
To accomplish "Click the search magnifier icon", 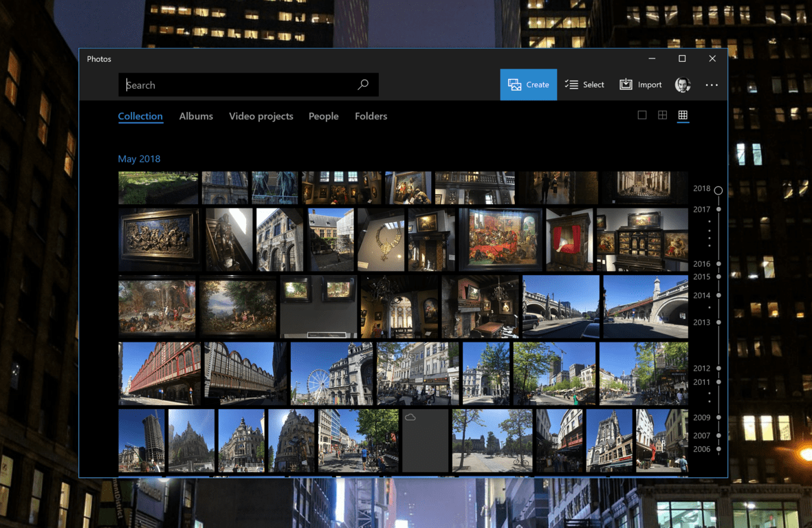I will point(363,85).
